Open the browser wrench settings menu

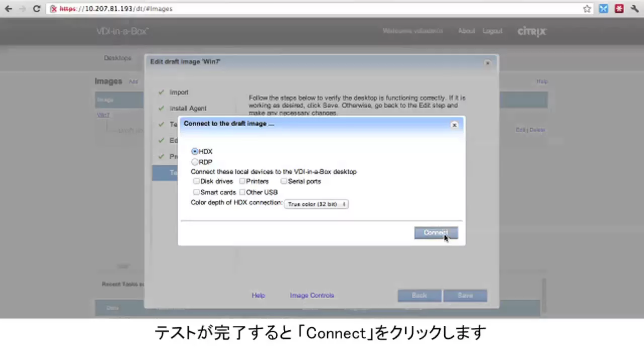[x=635, y=9]
